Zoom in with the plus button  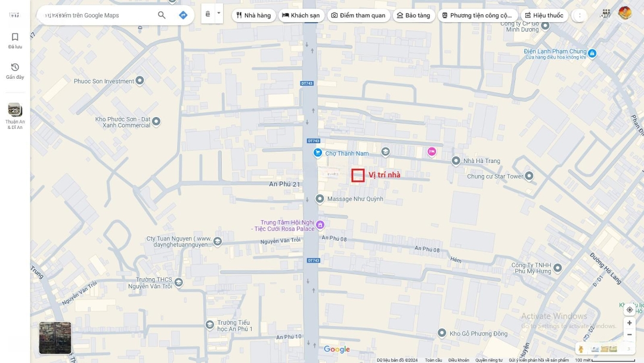pos(629,323)
